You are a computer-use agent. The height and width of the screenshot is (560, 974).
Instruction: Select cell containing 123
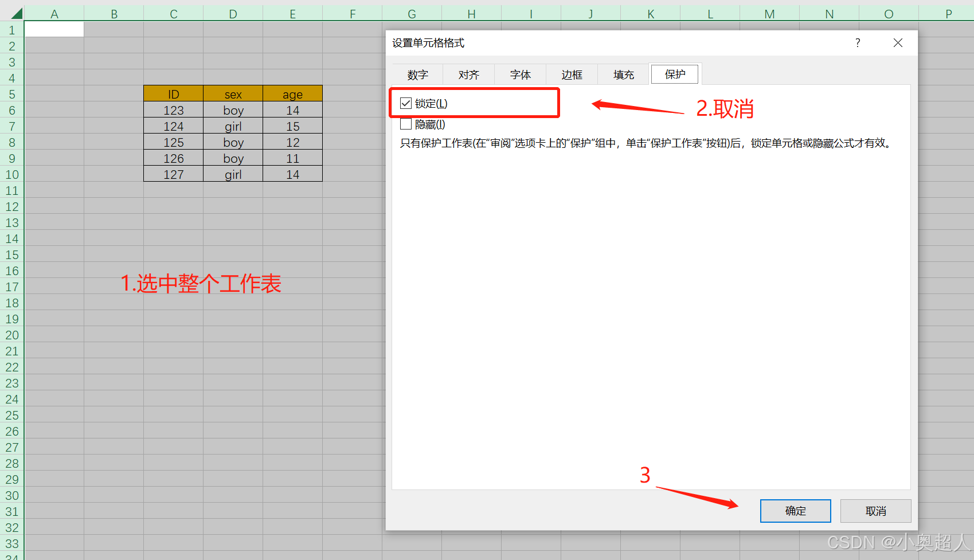pos(174,110)
